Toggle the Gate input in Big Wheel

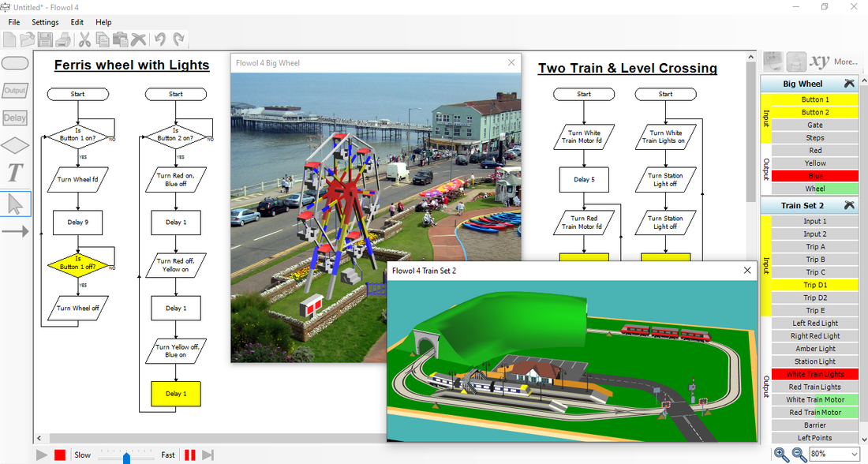(815, 125)
